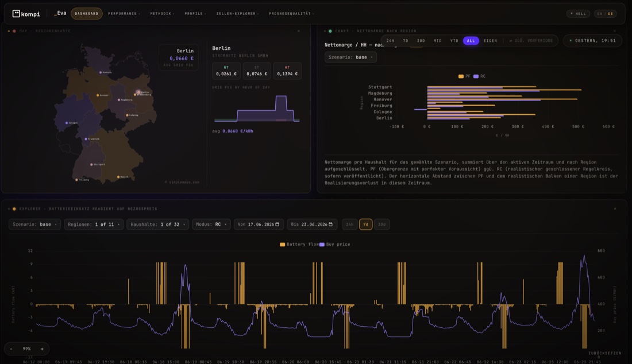Select the 7D time range at top
This screenshot has width=632, height=364.
point(406,41)
